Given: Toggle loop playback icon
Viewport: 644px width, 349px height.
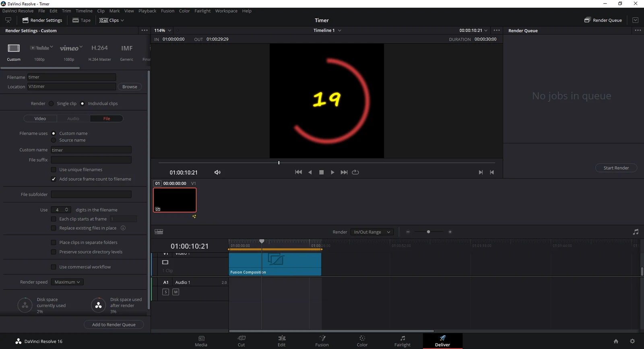Looking at the screenshot, I should pyautogui.click(x=355, y=172).
